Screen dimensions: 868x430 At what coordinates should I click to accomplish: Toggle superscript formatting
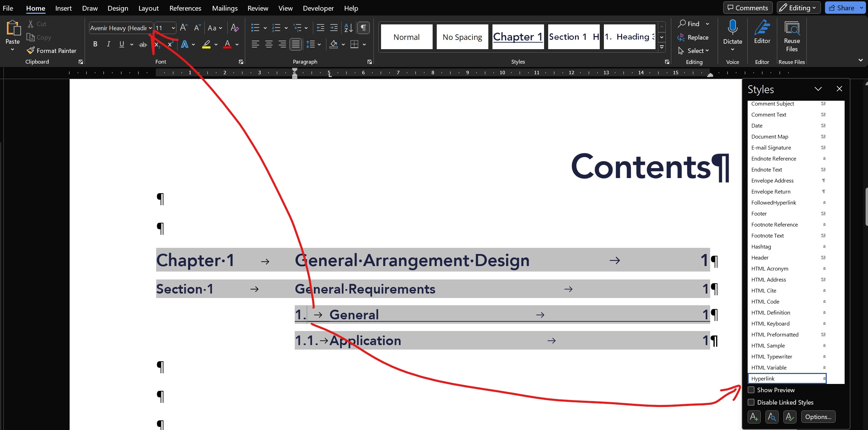171,44
